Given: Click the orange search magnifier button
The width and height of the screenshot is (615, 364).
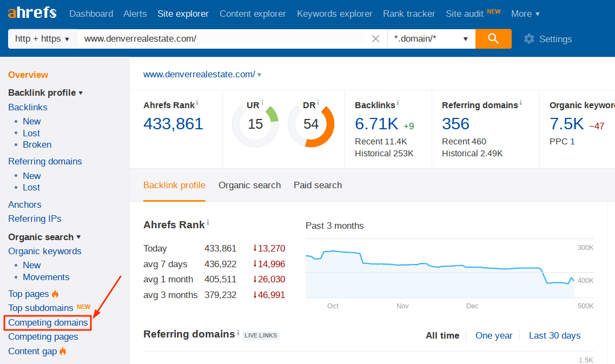Looking at the screenshot, I should (x=493, y=39).
